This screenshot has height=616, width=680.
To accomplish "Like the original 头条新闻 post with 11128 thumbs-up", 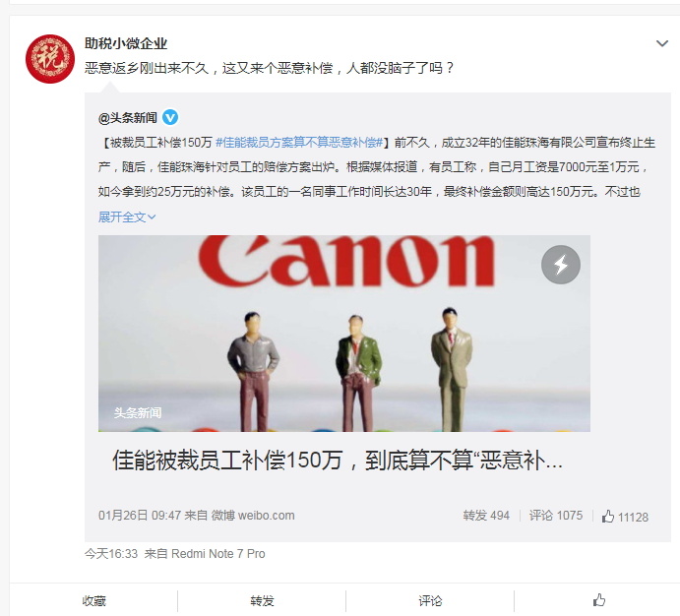I will [x=625, y=517].
